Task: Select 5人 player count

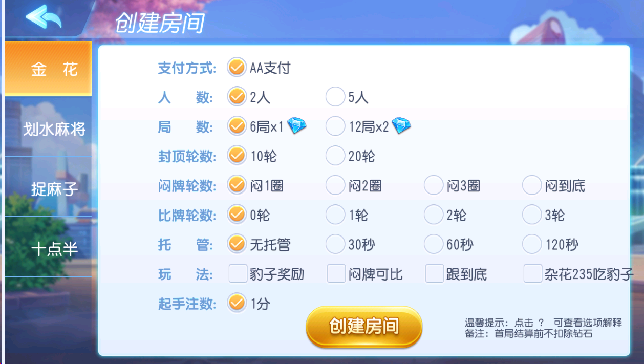Action: click(335, 96)
